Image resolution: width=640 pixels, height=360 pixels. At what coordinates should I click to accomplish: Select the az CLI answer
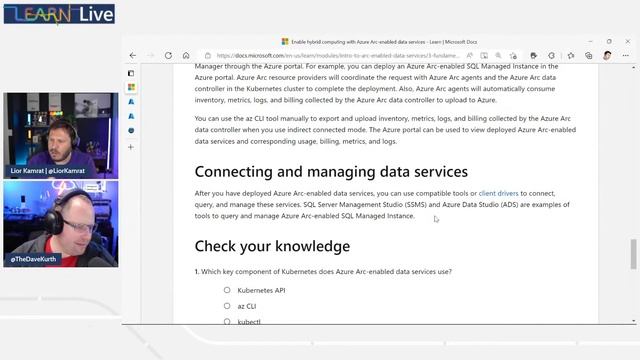(227, 306)
